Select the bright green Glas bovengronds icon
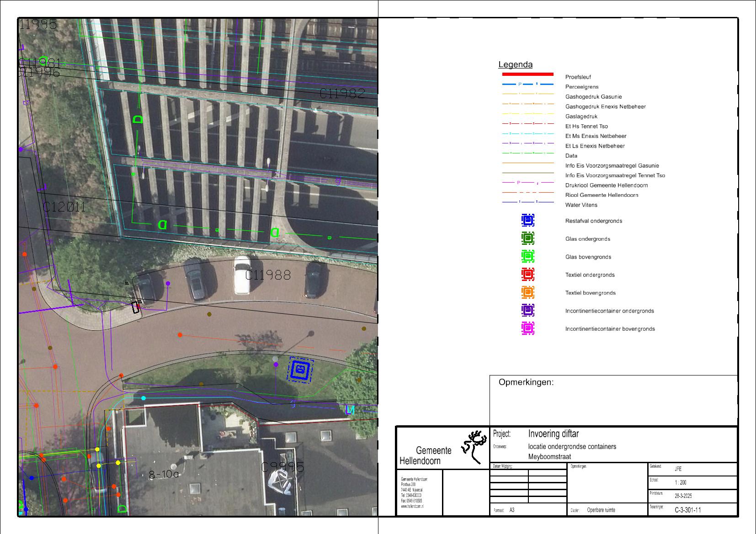The width and height of the screenshot is (756, 534). (x=527, y=257)
